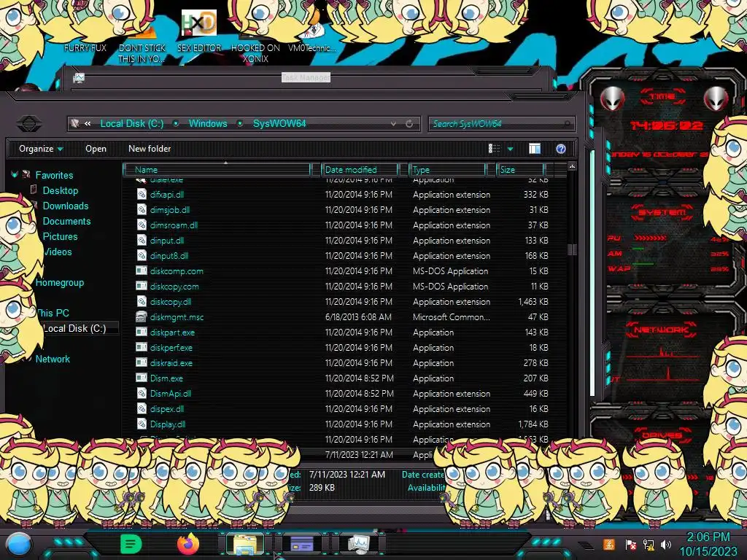This screenshot has height=560, width=747.
Task: Select the diskcomp.com file icon
Action: pyautogui.click(x=142, y=271)
